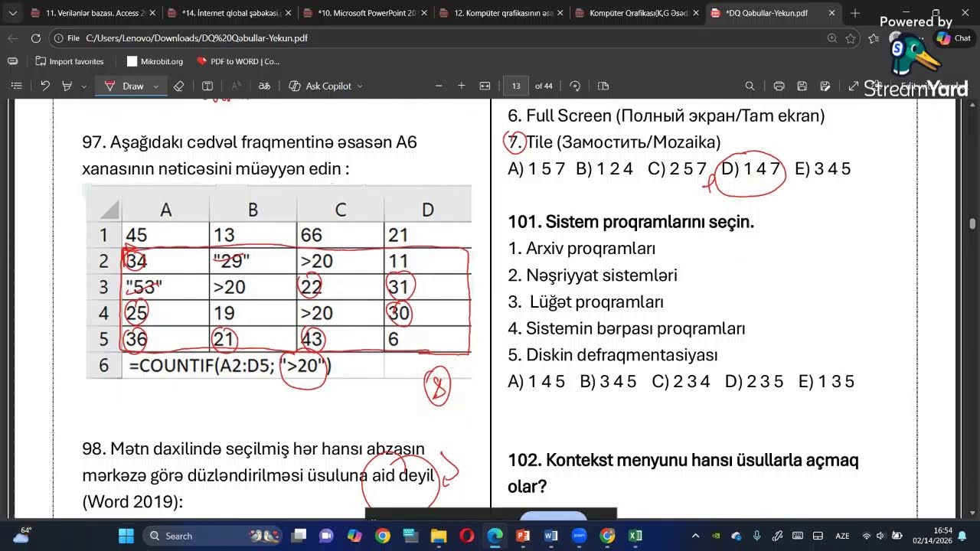Image resolution: width=980 pixels, height=551 pixels.
Task: Open the PDF to WORD bookmark
Action: coord(238,61)
